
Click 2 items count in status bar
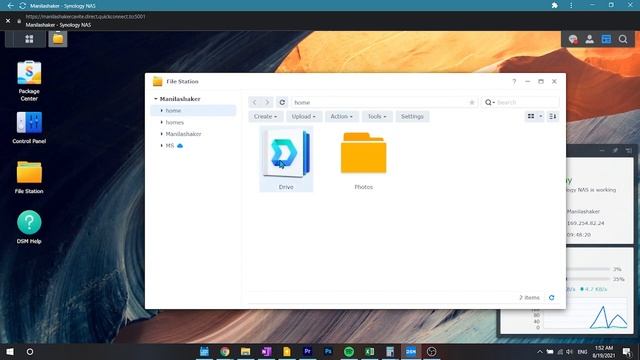point(529,298)
